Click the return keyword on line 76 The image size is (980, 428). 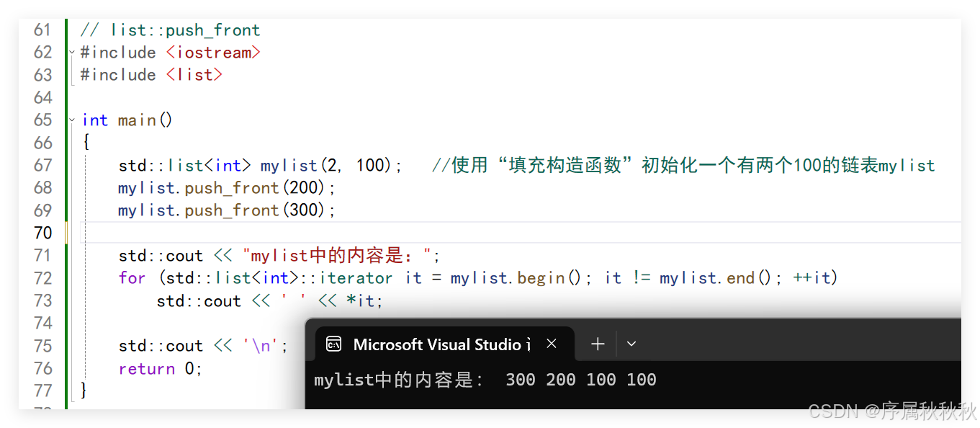point(147,369)
